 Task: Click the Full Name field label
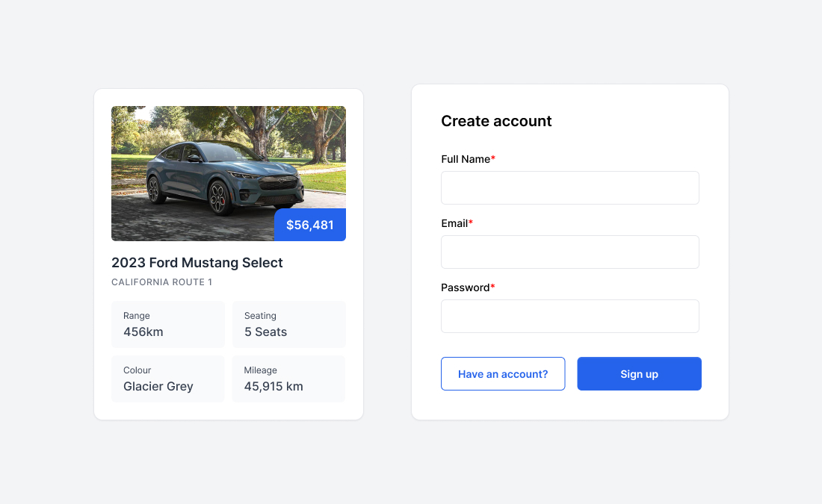click(466, 159)
